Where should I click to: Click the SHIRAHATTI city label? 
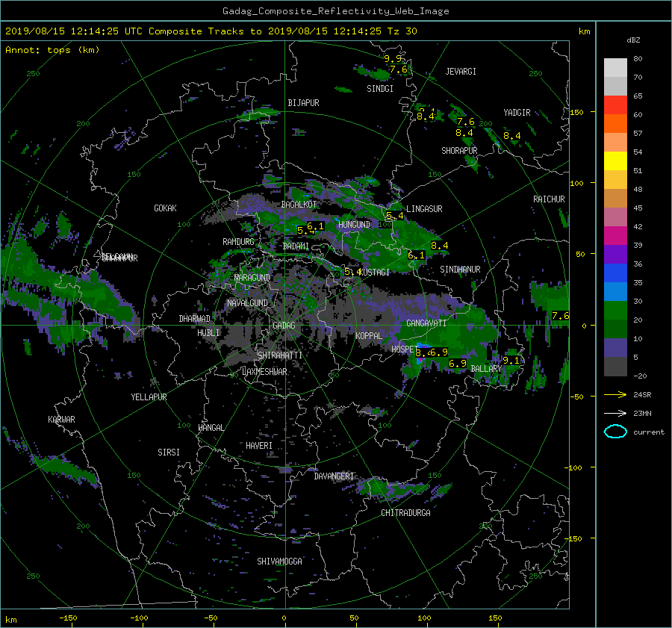(280, 355)
